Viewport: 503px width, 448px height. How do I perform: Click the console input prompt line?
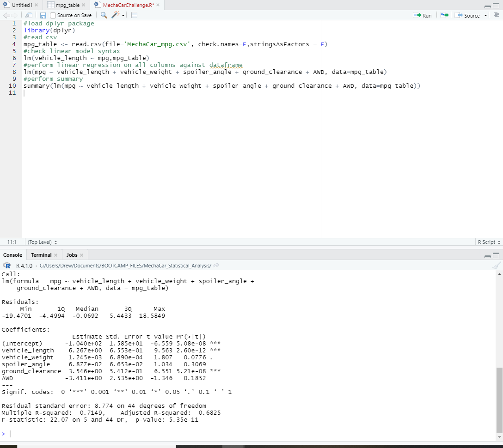tap(247, 434)
